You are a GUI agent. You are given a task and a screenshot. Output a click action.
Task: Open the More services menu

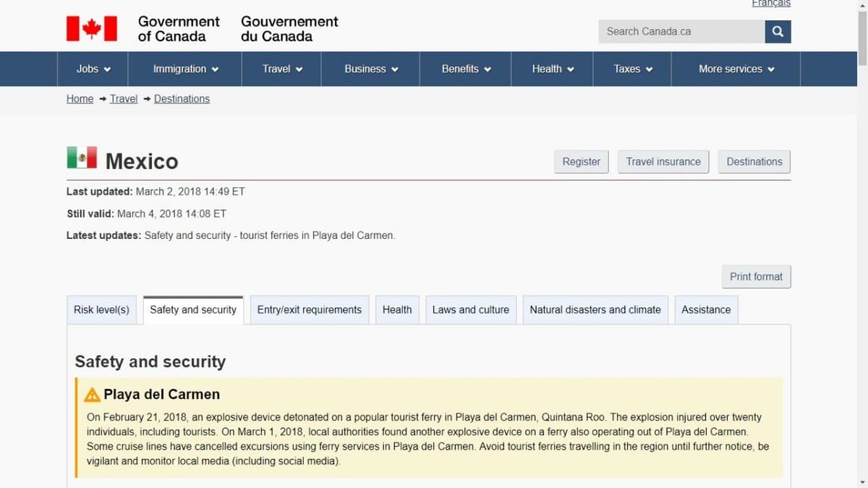tap(736, 69)
